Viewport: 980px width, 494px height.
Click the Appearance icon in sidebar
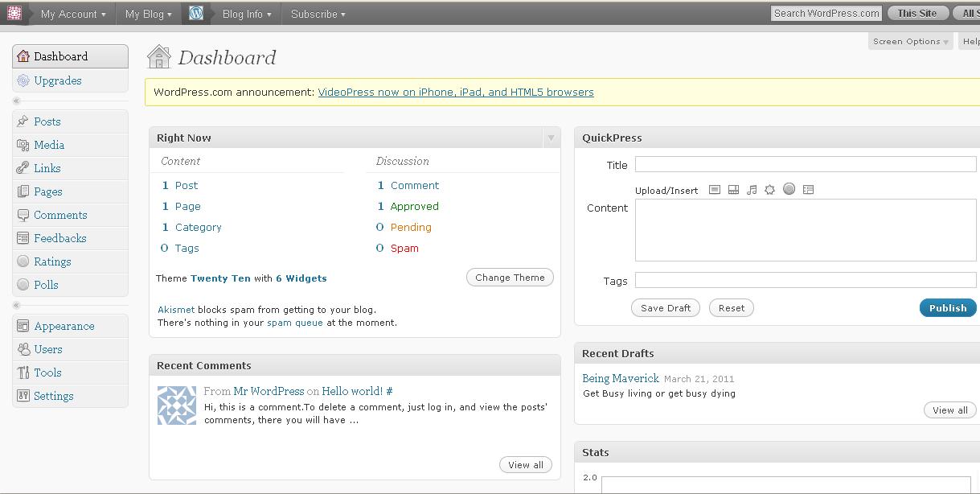pos(23,326)
